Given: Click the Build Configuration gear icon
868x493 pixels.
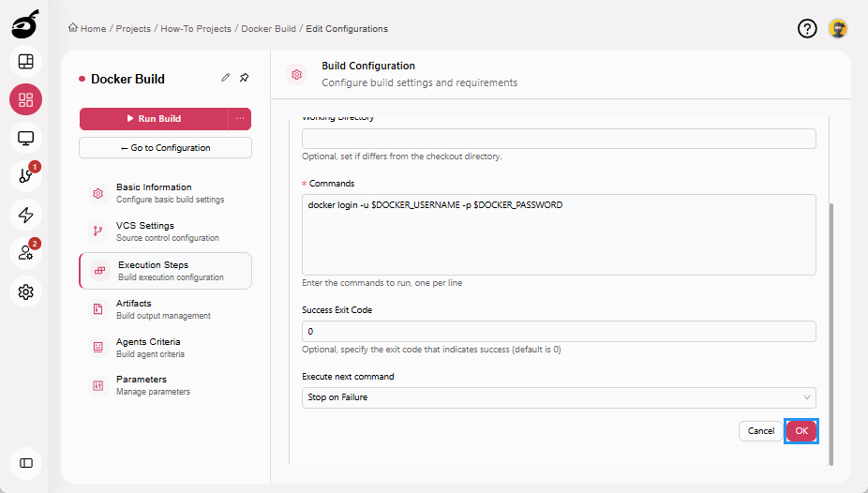Looking at the screenshot, I should point(297,74).
